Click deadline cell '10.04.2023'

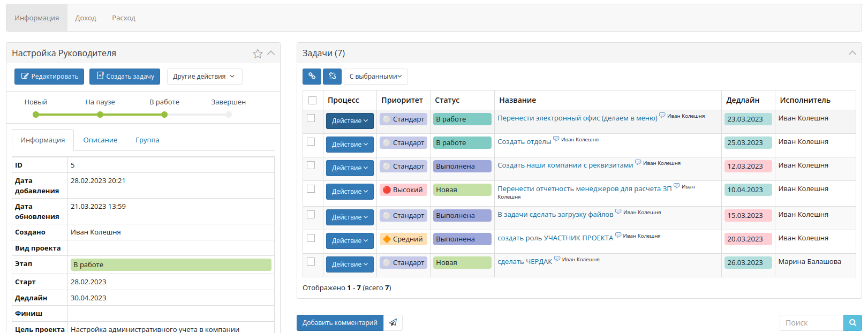tap(748, 190)
